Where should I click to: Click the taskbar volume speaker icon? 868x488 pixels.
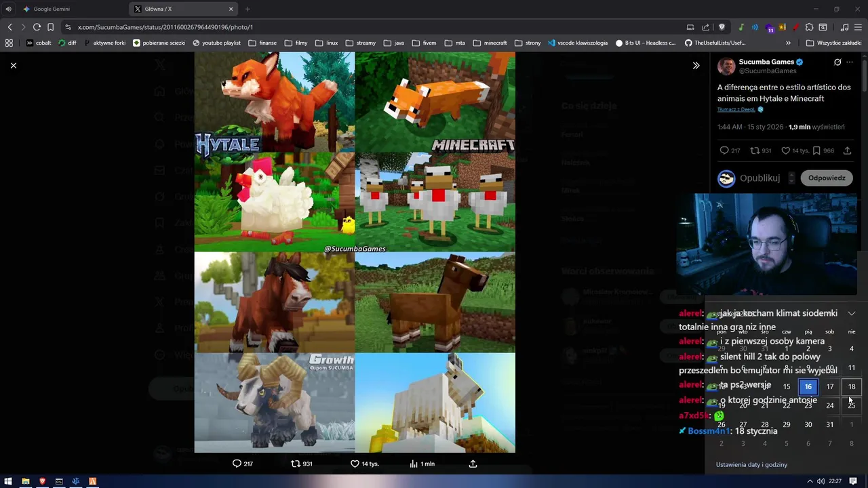pos(821,481)
